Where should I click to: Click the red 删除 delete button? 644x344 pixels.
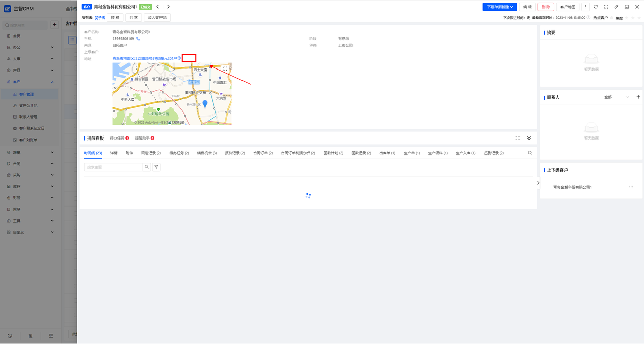click(546, 7)
